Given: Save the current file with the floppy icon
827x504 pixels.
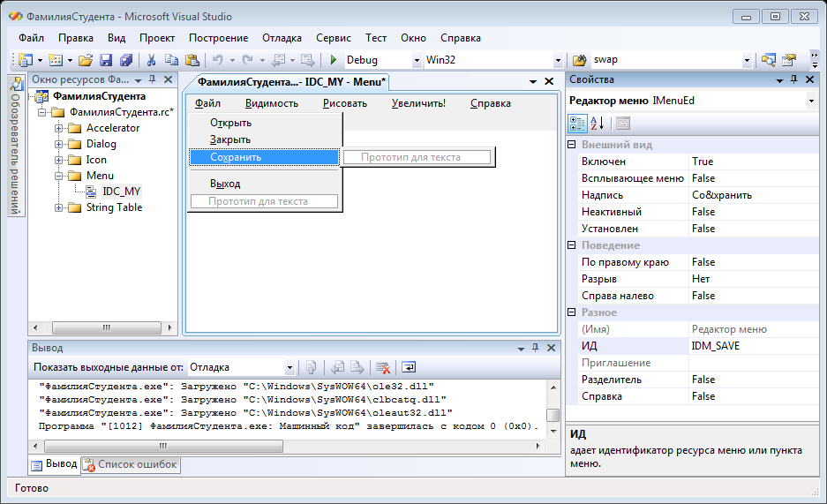Looking at the screenshot, I should click(x=106, y=60).
